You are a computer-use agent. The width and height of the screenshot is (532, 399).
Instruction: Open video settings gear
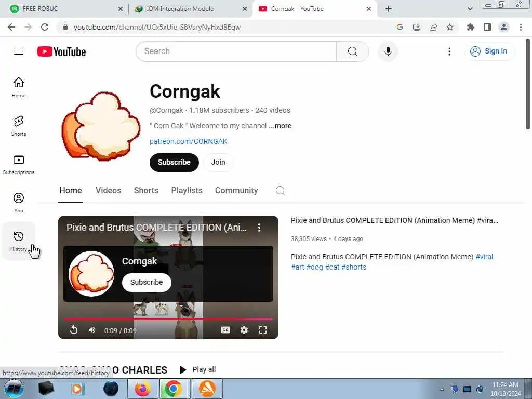pyautogui.click(x=244, y=330)
